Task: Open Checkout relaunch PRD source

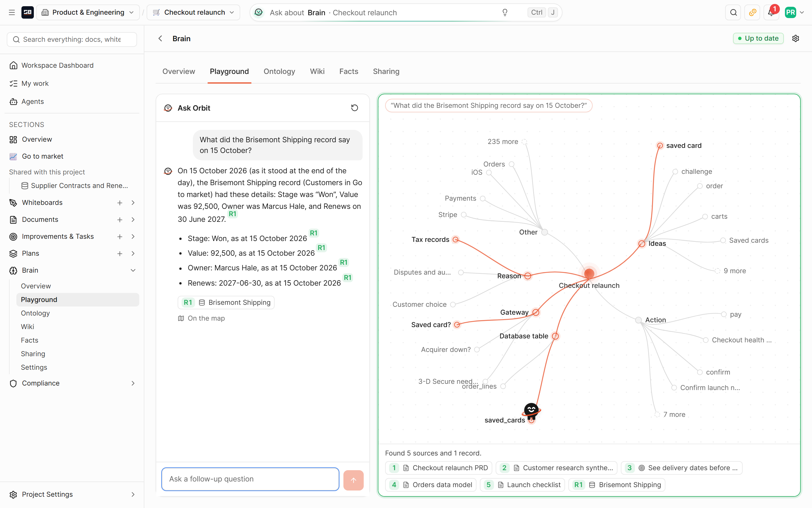Action: tap(438, 468)
